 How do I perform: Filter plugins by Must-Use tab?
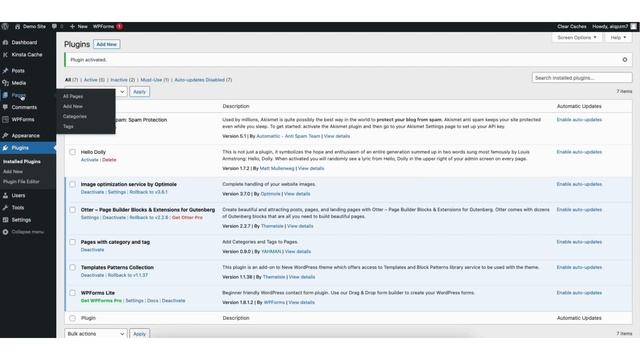pyautogui.click(x=155, y=80)
